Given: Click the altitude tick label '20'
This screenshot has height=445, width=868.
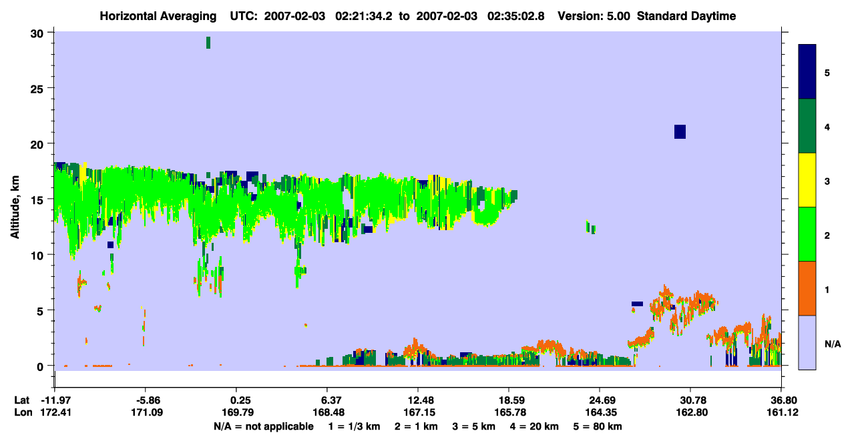Looking at the screenshot, I should pos(38,144).
